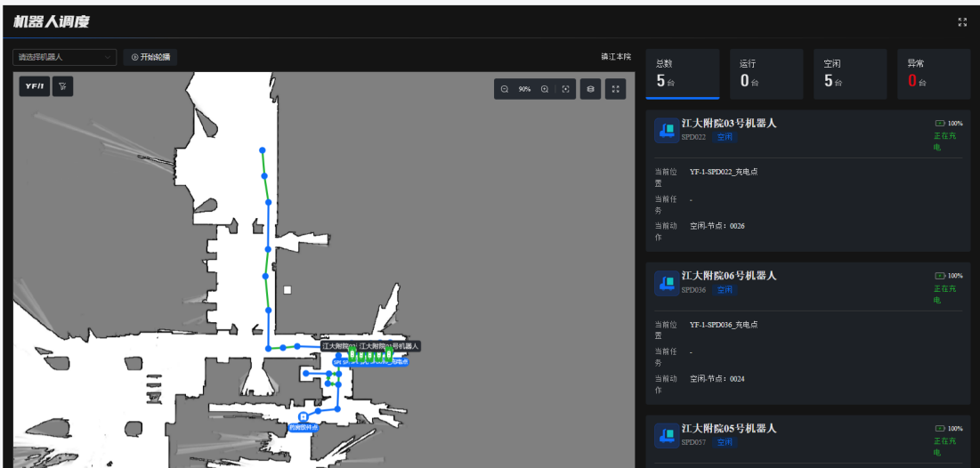Click the YF/1 floor selector button
Image resolution: width=980 pixels, height=468 pixels.
35,86
